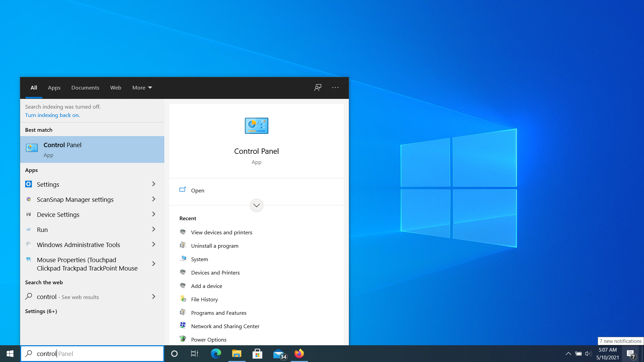Image resolution: width=644 pixels, height=362 pixels.
Task: Switch to the Web search tab
Action: click(x=116, y=87)
